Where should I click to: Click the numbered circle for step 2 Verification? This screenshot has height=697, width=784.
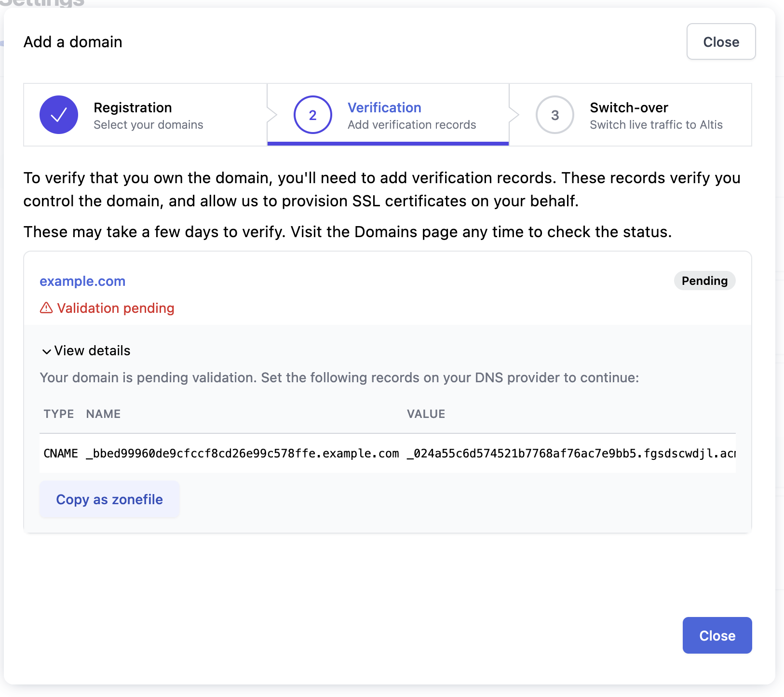pyautogui.click(x=312, y=115)
